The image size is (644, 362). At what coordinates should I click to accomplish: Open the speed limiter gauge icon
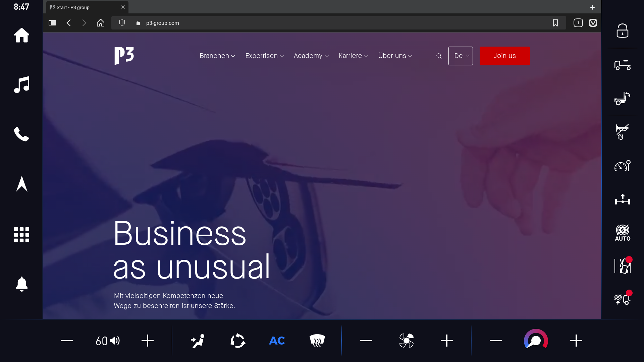[622, 166]
